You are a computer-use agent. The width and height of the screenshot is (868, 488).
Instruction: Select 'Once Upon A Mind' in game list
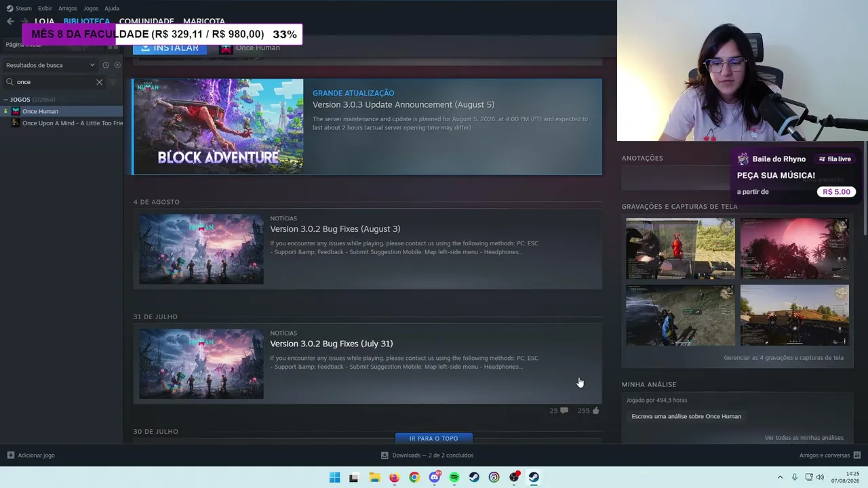[x=61, y=123]
